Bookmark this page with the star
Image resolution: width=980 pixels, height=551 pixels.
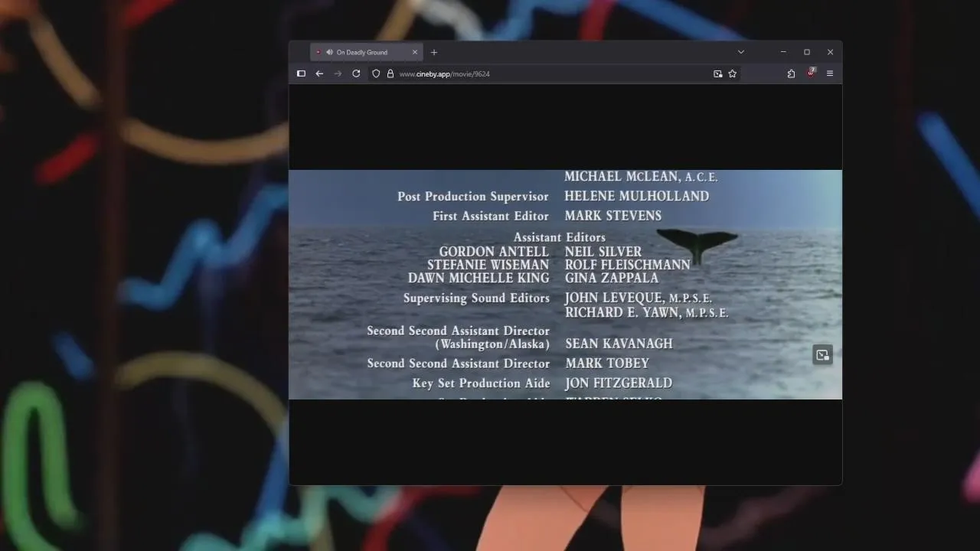click(x=733, y=73)
